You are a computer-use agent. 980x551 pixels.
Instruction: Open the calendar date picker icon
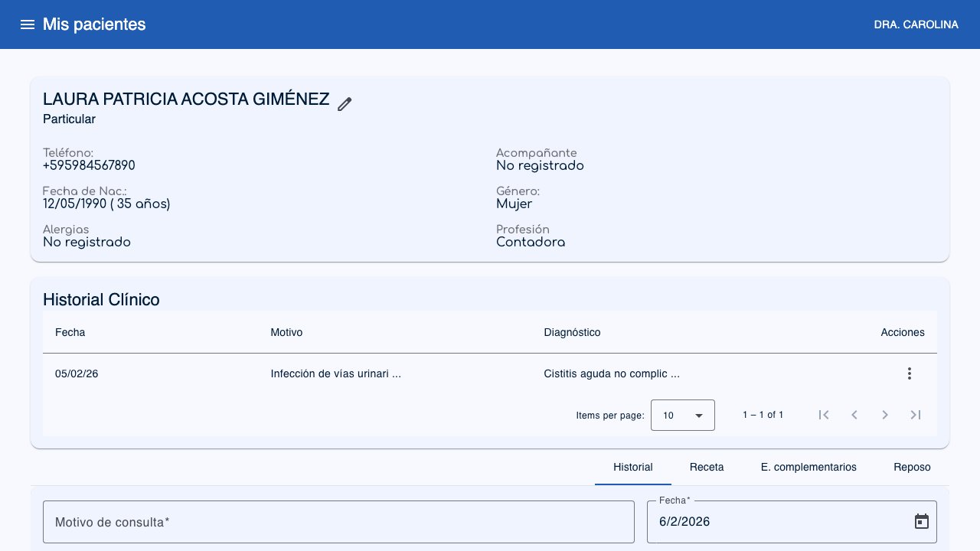point(922,521)
